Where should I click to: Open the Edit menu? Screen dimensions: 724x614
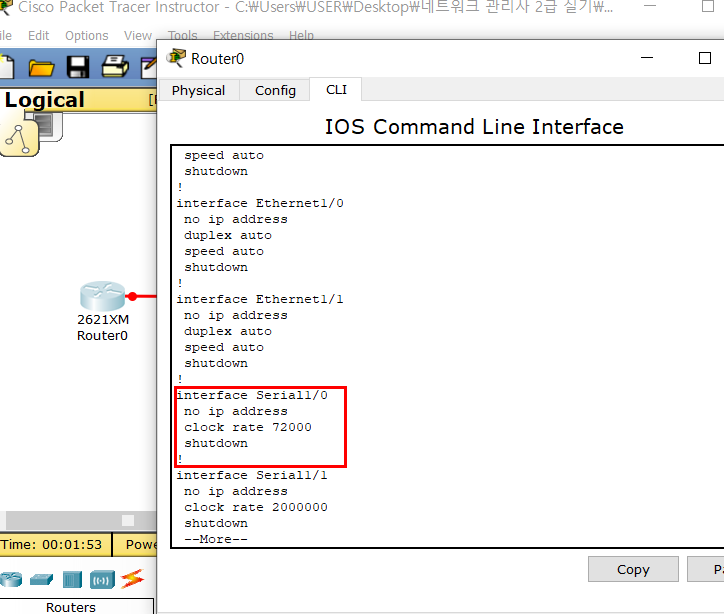click(38, 36)
